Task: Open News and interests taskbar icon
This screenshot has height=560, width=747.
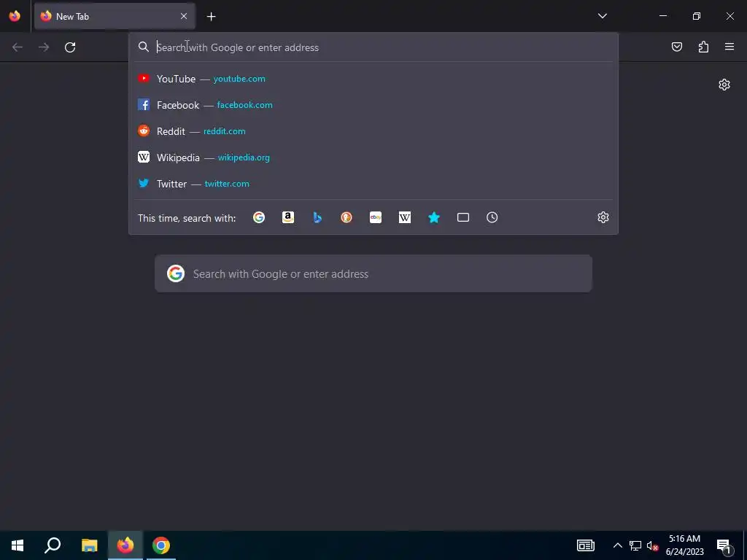Action: (x=586, y=545)
